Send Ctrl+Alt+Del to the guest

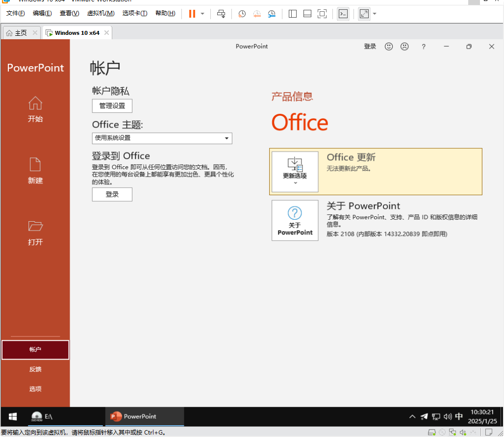tap(221, 14)
